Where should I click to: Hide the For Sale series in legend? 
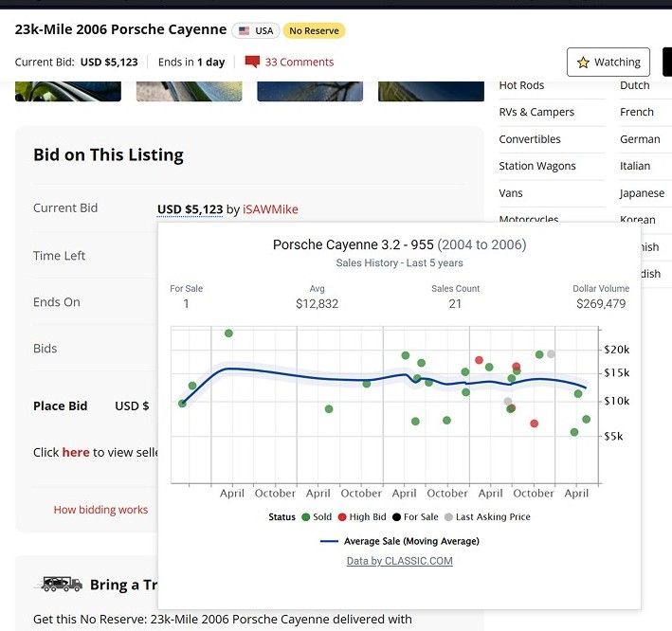[414, 517]
